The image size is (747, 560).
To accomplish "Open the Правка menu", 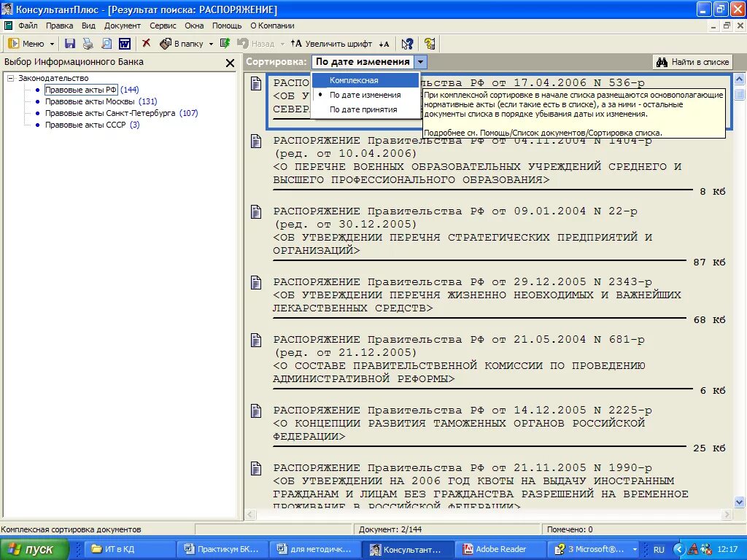I will (x=60, y=26).
